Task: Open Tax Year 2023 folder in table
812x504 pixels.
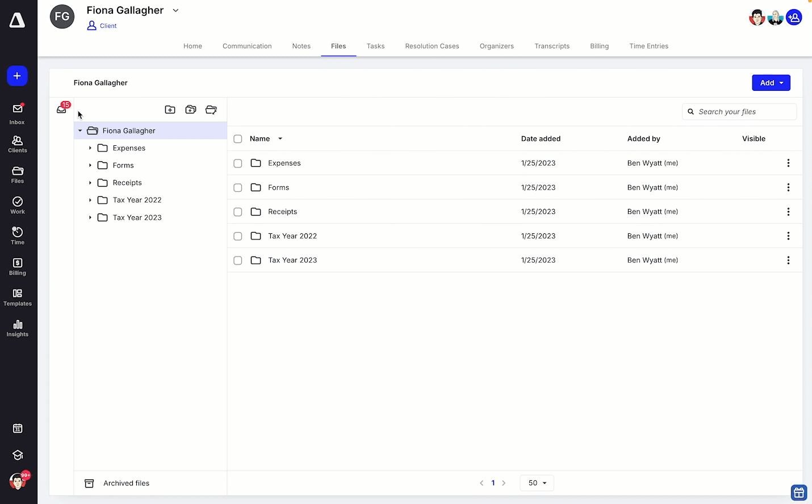Action: (292, 261)
